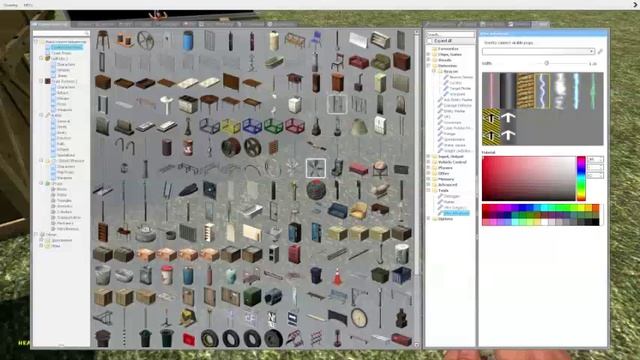Open the NPCs menu in top bar

click(28, 5)
